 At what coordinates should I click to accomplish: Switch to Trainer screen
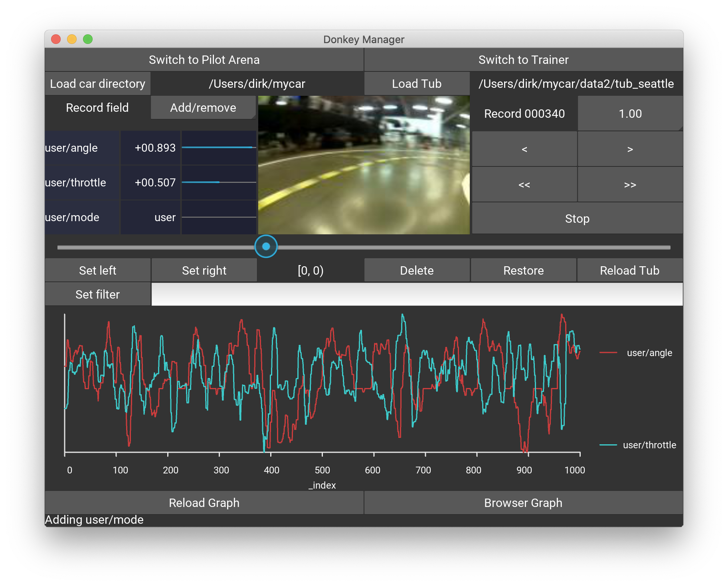523,59
